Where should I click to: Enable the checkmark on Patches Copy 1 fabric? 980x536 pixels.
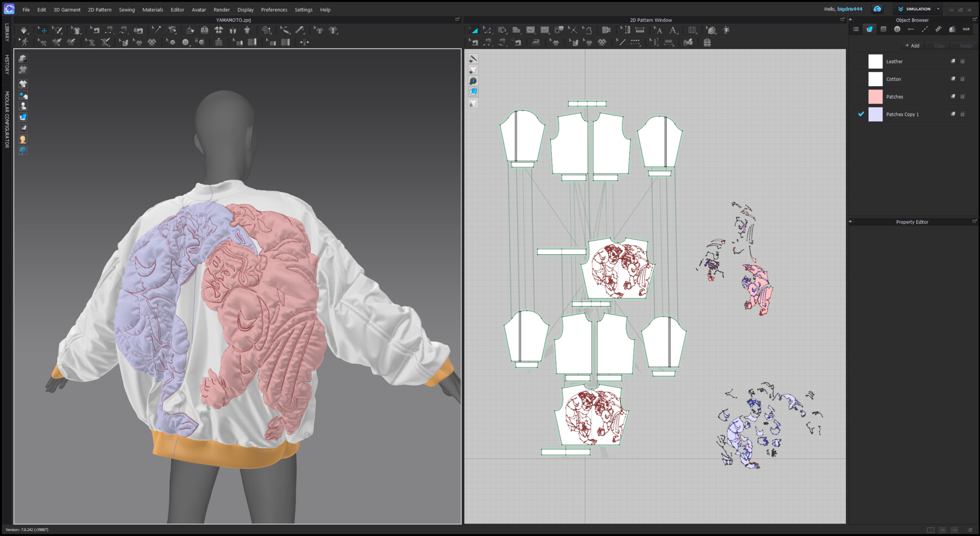coord(861,114)
